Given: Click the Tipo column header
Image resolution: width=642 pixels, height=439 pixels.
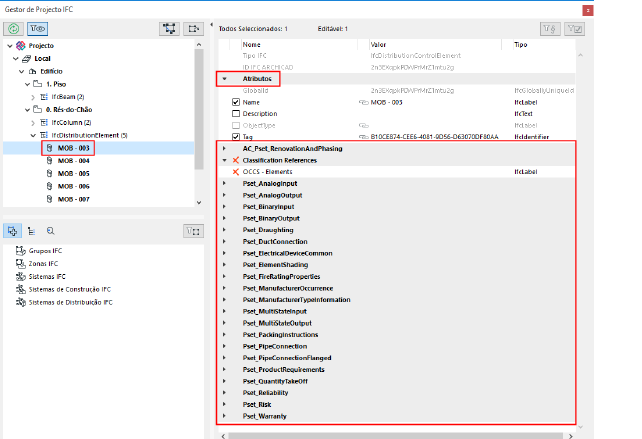Looking at the screenshot, I should pos(520,45).
